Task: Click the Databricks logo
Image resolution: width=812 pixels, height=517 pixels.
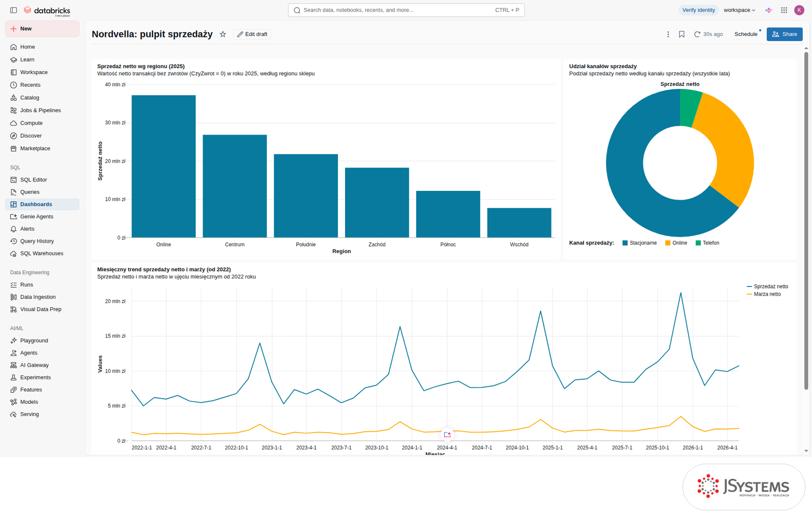Action: coord(47,11)
